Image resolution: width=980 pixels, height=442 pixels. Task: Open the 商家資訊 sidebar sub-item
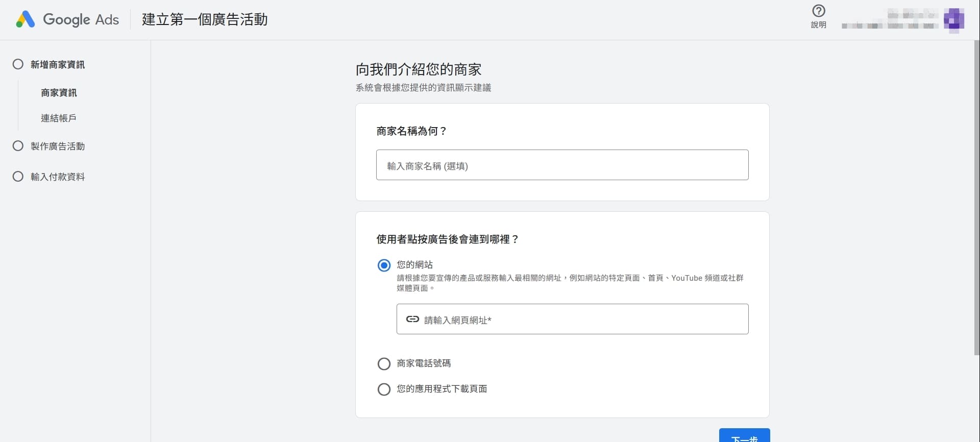59,93
